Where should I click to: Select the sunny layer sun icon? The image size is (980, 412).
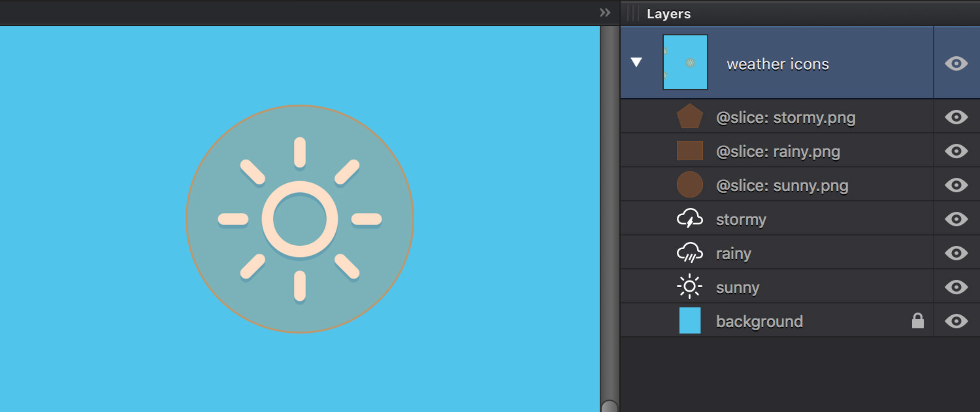[x=690, y=287]
